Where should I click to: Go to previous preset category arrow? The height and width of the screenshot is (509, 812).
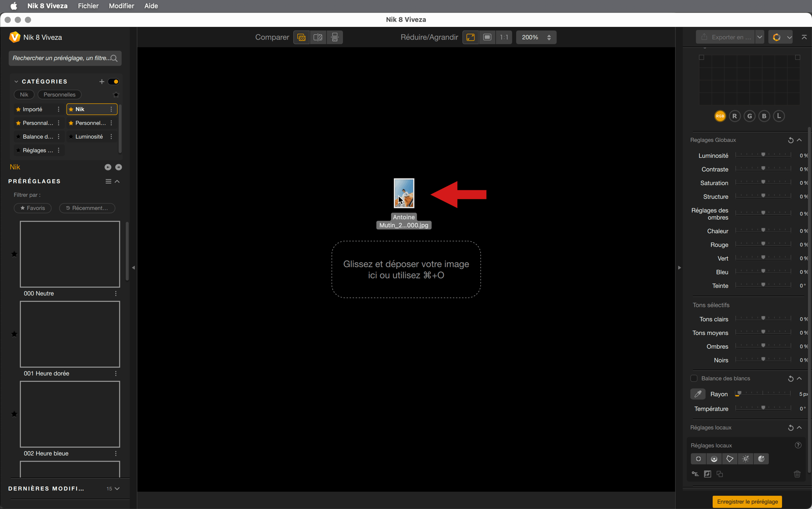pos(108,167)
